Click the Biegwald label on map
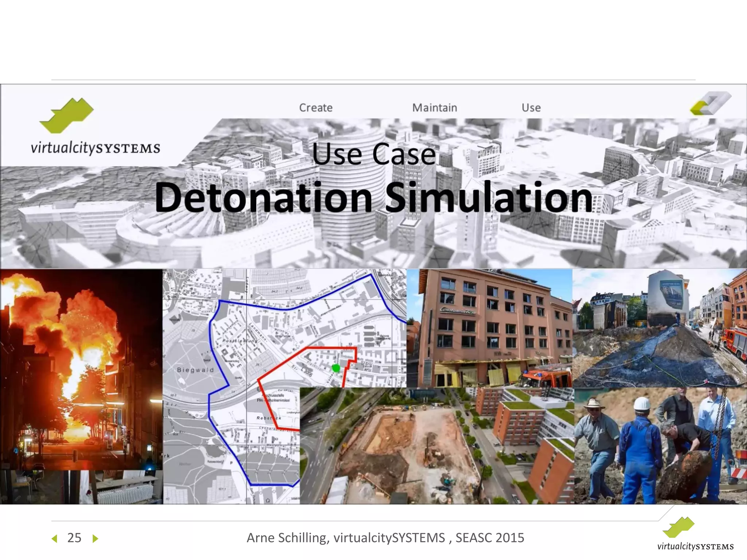 coord(195,370)
